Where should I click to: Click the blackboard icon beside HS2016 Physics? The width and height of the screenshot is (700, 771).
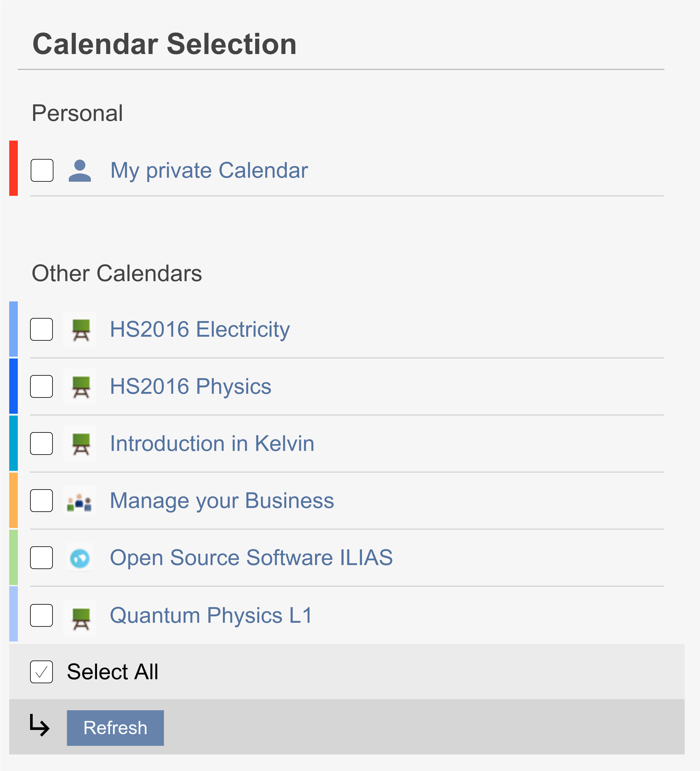click(80, 386)
